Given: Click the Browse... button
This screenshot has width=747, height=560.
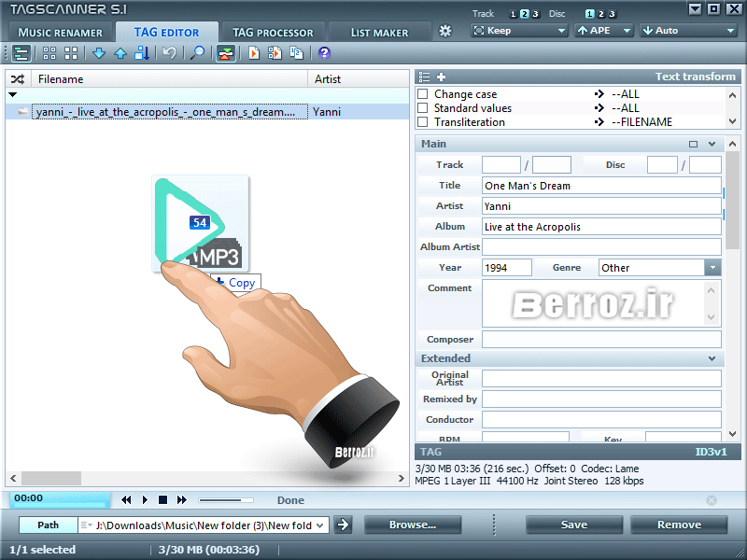Looking at the screenshot, I should tap(413, 525).
